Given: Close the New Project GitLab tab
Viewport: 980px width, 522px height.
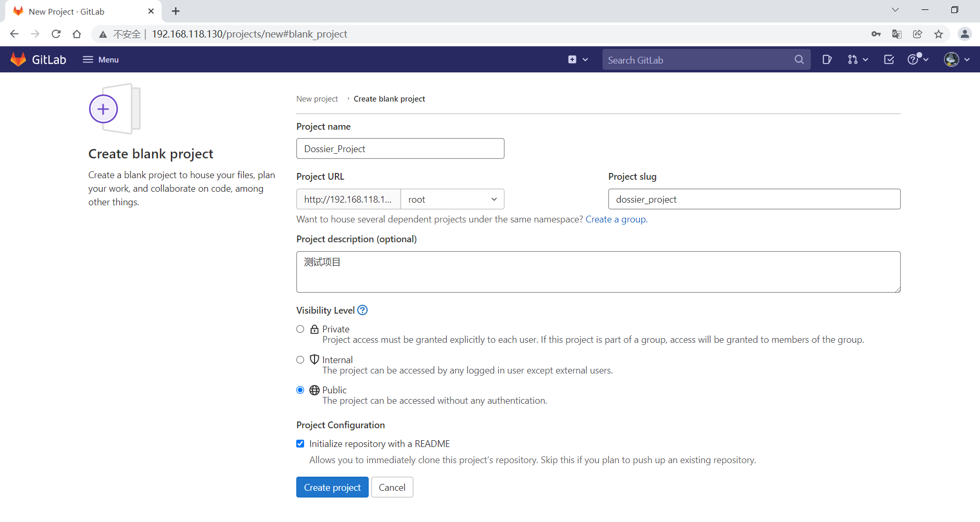Looking at the screenshot, I should pyautogui.click(x=151, y=11).
